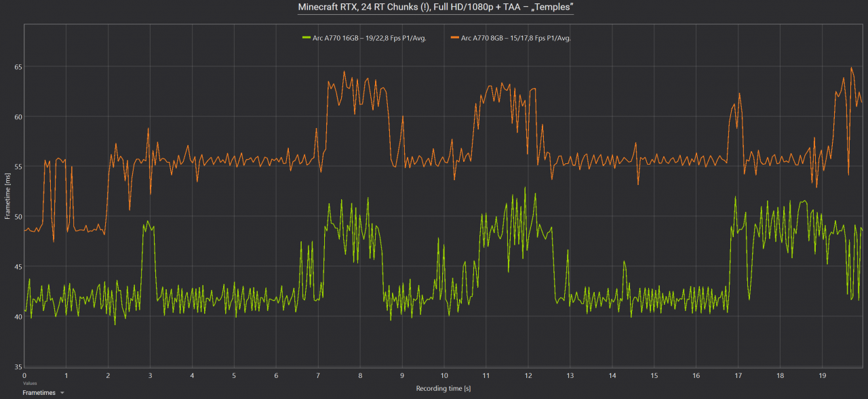Click the 35 tick on the frametime axis
868x399 pixels.
click(x=19, y=366)
